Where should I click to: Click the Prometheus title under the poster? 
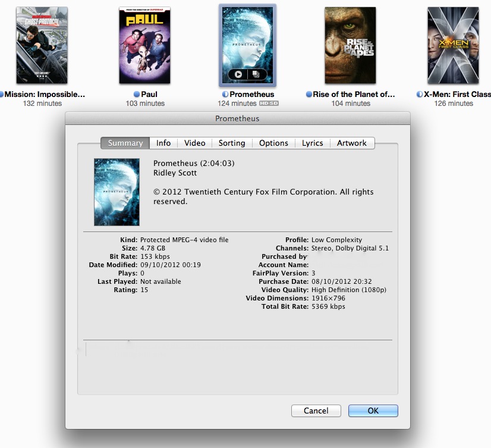click(x=252, y=94)
